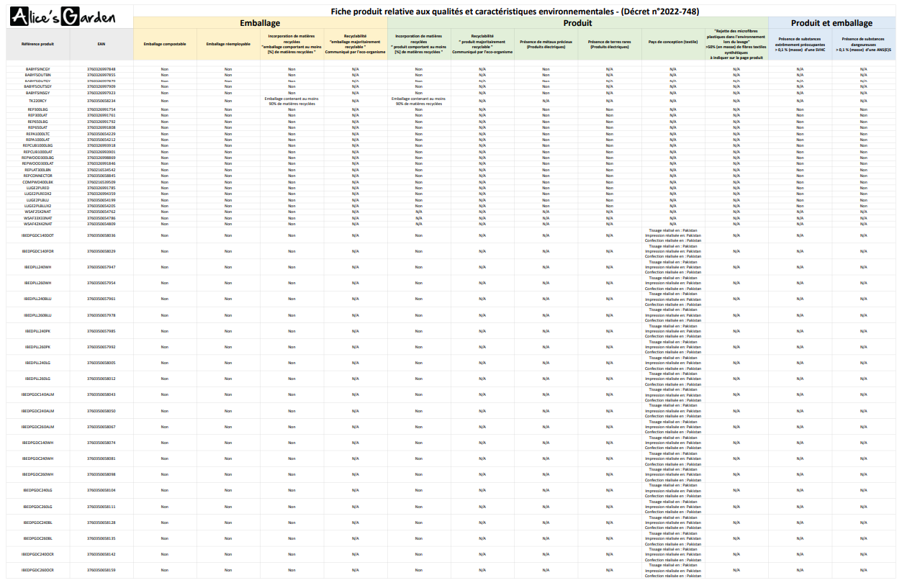
Task: Click the Présence de terres rares header
Action: click(x=608, y=43)
